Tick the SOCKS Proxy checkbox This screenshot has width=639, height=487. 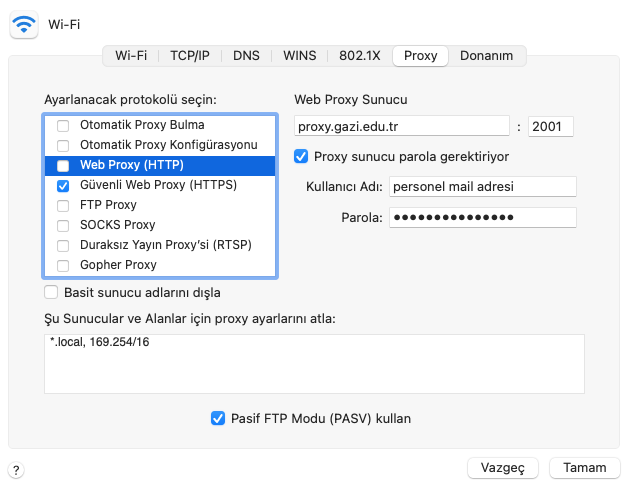[63, 225]
